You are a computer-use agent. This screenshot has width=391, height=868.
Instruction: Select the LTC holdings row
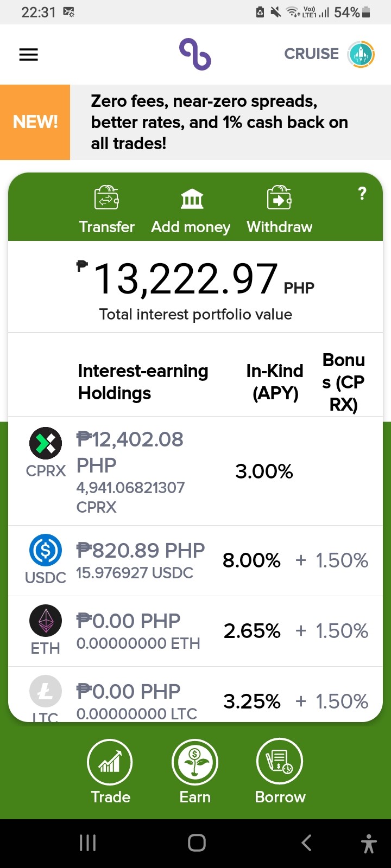[195, 694]
